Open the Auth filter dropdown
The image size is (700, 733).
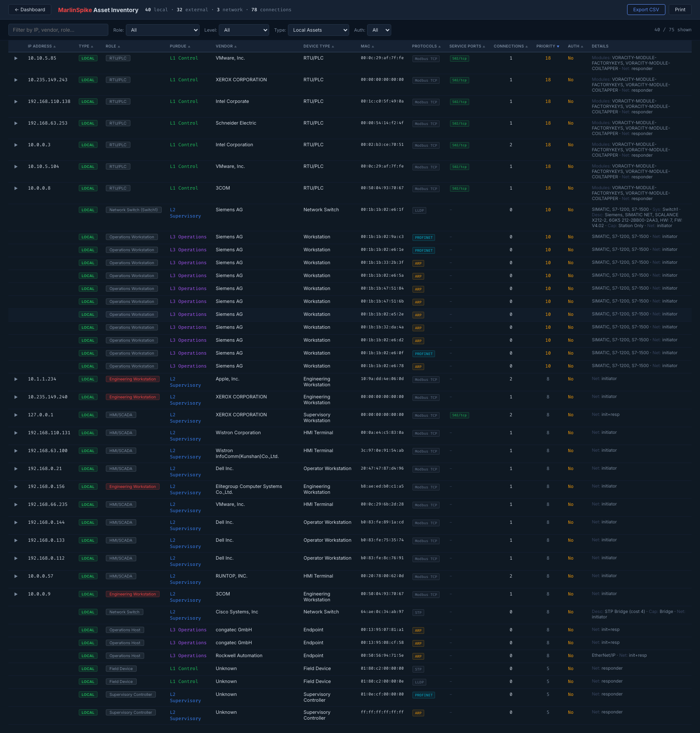[x=379, y=30]
